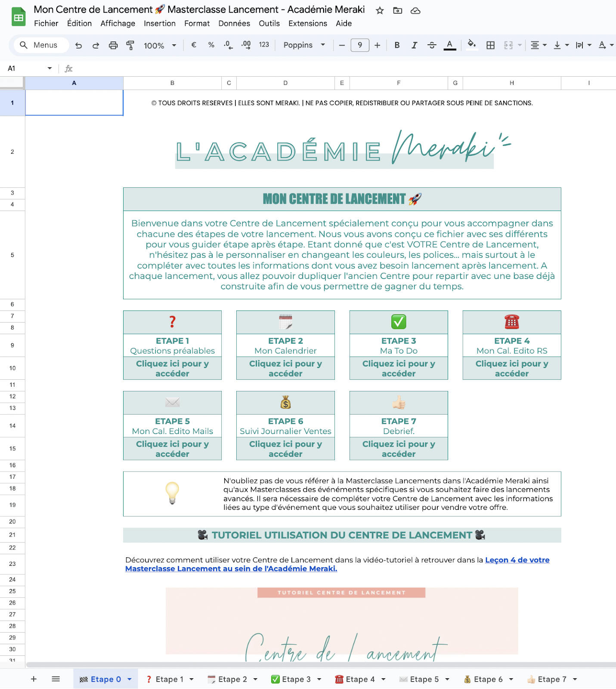Click Etape 1 'Cliquez ici pour y accéder'
The image size is (616, 689).
(x=172, y=368)
